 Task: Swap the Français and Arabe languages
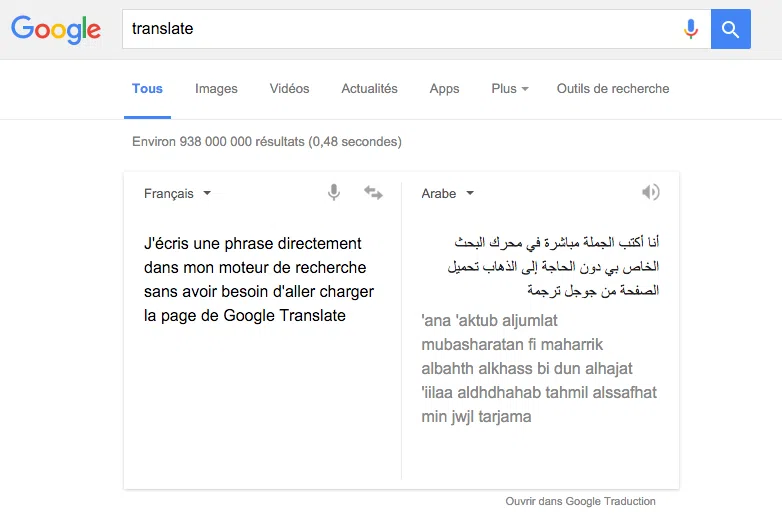coord(373,192)
